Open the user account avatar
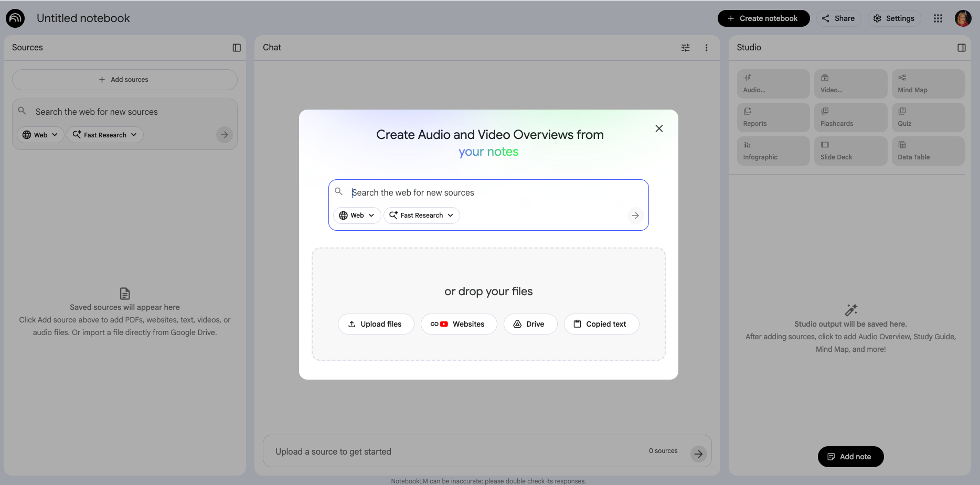 click(x=963, y=18)
